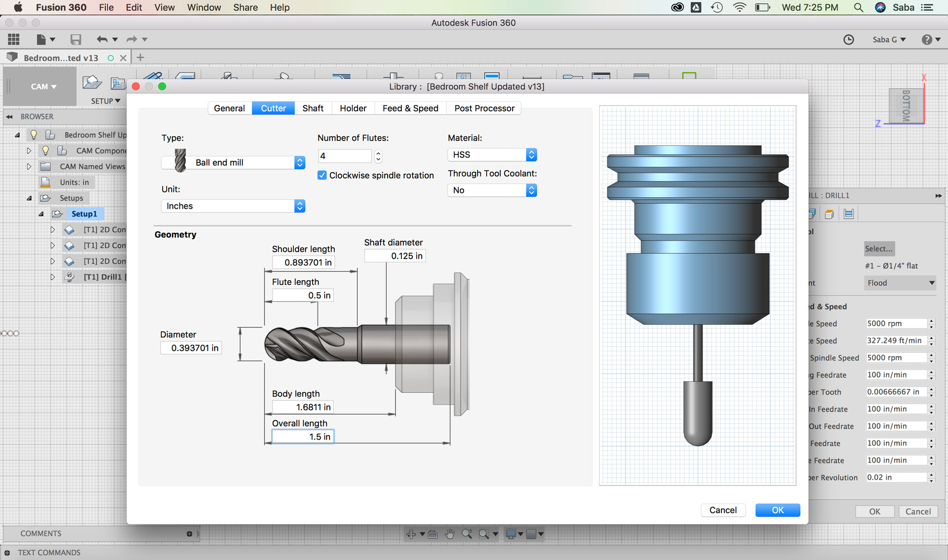Image resolution: width=948 pixels, height=560 pixels.
Task: Click the Zoom magnifier icon in bottom toolbar
Action: 467,534
